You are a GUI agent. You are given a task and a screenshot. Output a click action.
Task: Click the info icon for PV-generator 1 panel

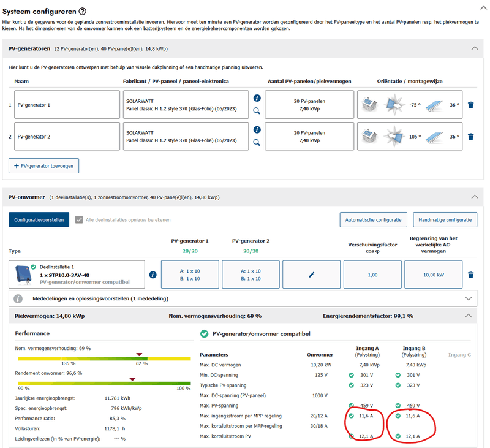pos(257,97)
